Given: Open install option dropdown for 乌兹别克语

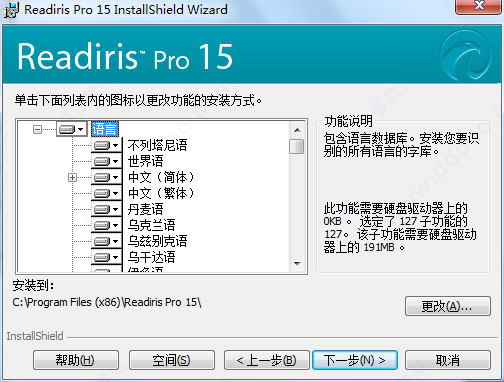Looking at the screenshot, I should [x=107, y=241].
